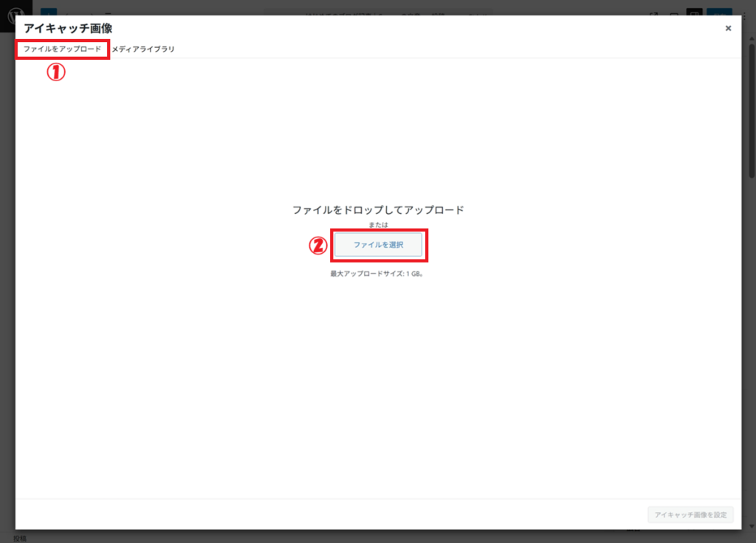
Task: Click the red circled number 2 marker
Action: point(317,246)
